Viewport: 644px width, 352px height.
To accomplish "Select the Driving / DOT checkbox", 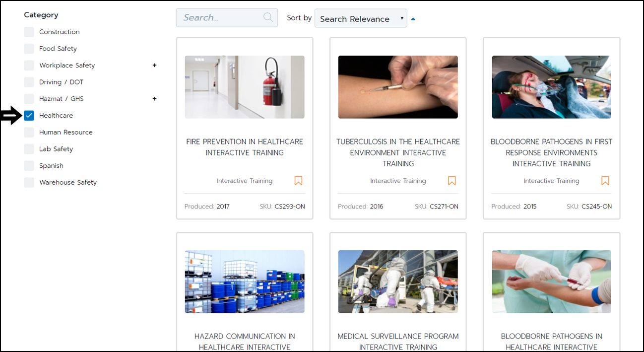I will [29, 82].
